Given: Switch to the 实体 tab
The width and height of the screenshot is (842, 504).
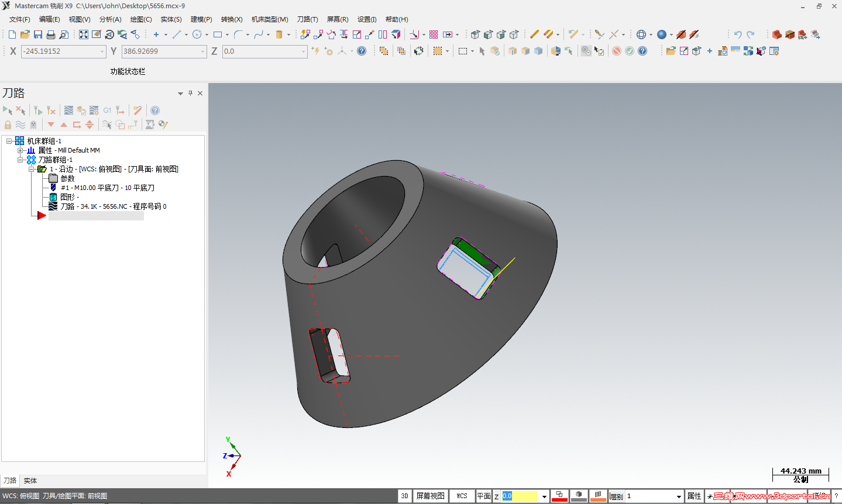Looking at the screenshot, I should [30, 481].
